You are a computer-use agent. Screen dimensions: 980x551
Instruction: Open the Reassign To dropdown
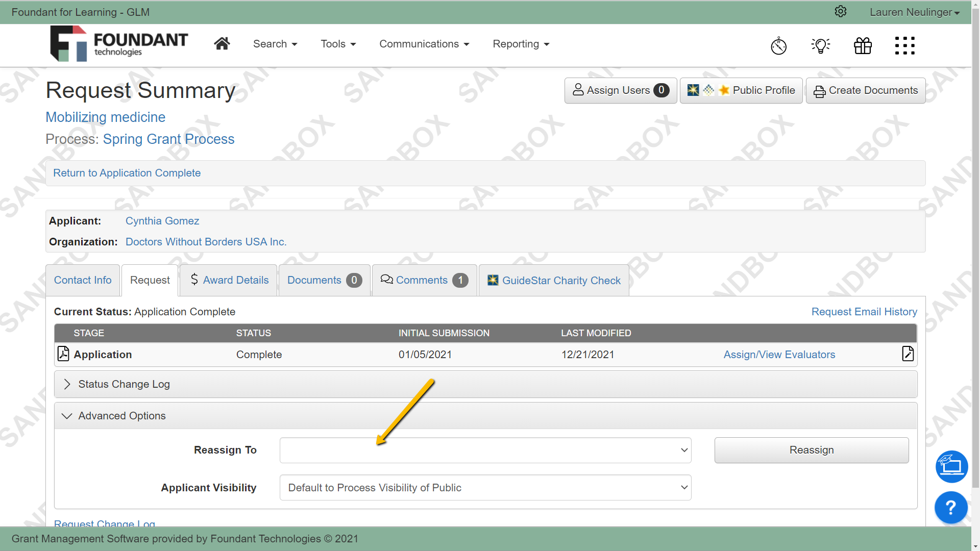coord(485,450)
